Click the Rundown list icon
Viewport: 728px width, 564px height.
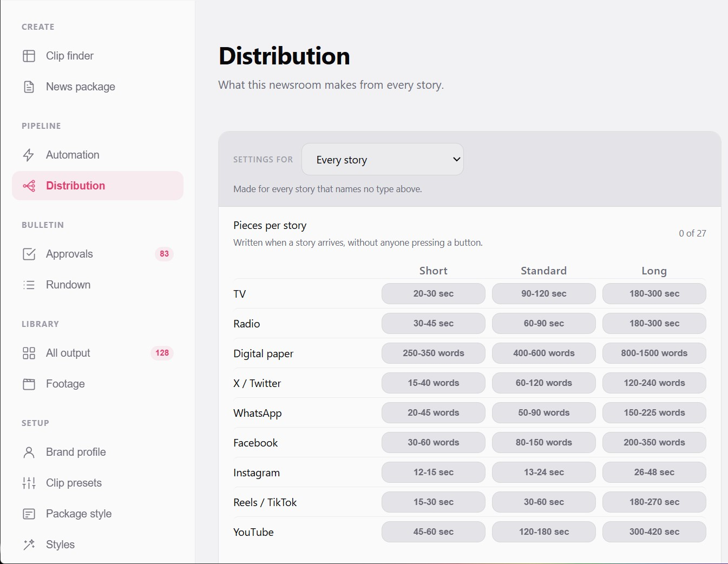tap(29, 285)
